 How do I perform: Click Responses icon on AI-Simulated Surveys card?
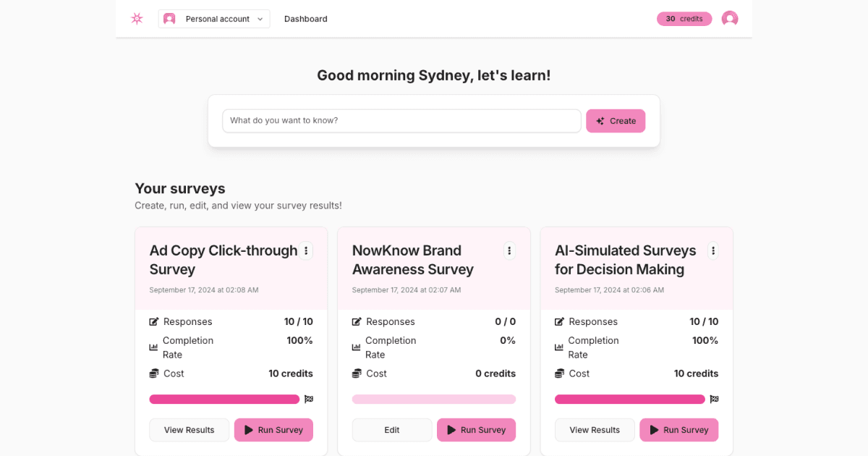[559, 321]
